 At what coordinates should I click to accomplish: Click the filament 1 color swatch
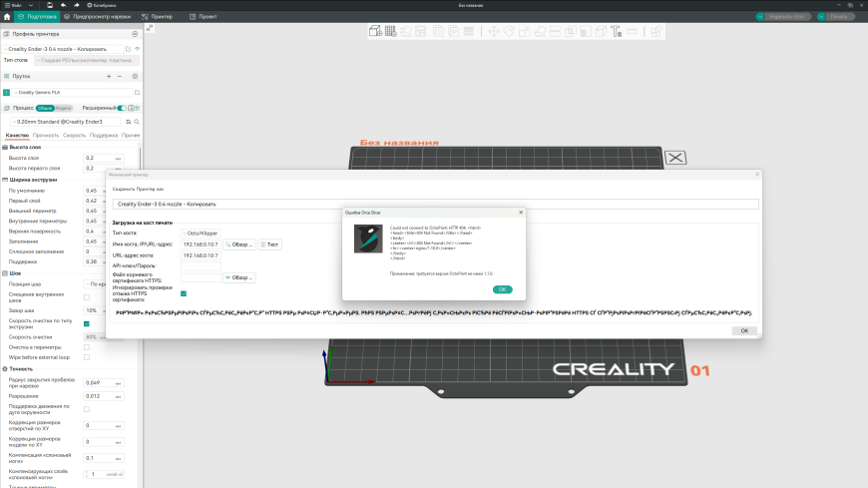point(7,93)
